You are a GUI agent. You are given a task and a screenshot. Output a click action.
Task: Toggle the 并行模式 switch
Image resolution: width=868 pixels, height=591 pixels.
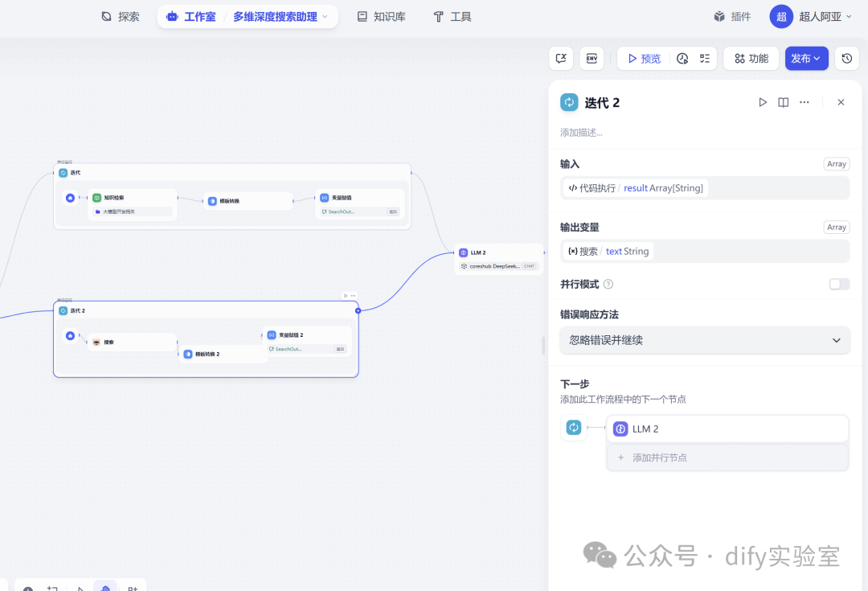[838, 284]
